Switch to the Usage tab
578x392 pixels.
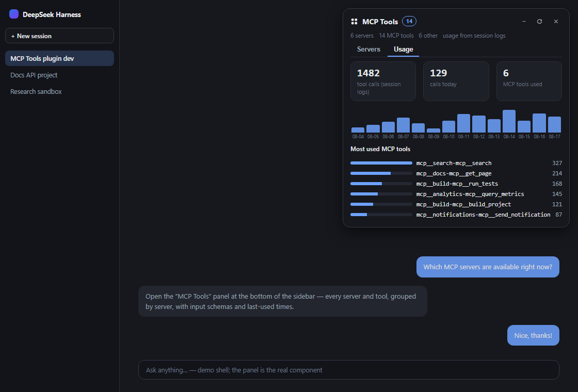(x=403, y=50)
